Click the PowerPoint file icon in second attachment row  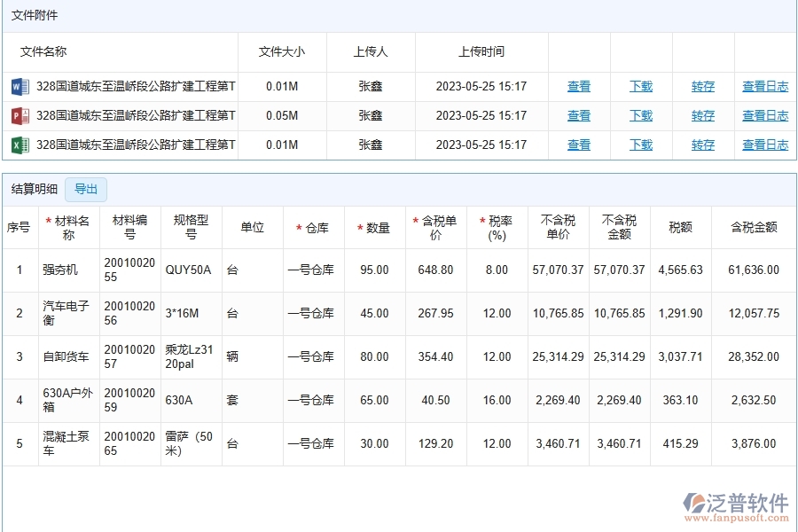[x=20, y=116]
